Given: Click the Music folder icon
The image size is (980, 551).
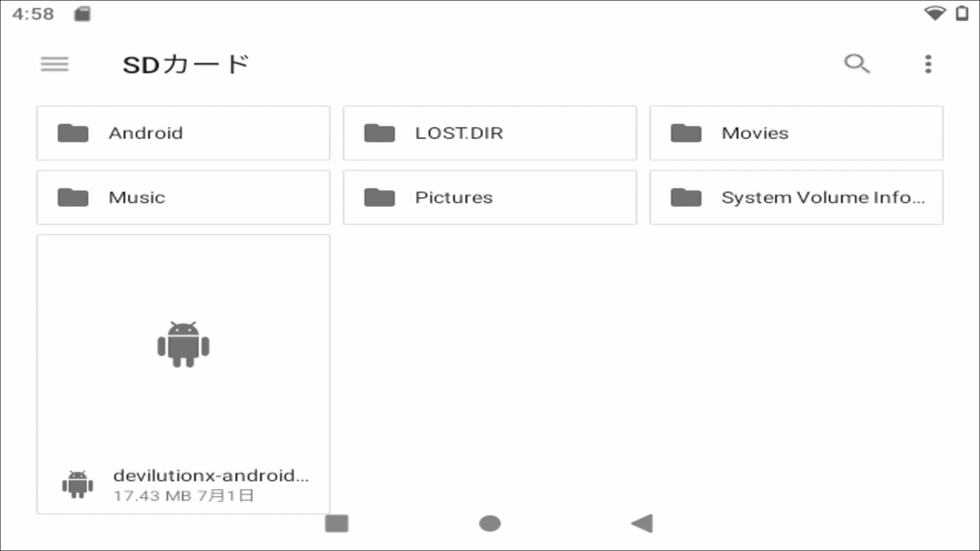Looking at the screenshot, I should coord(72,197).
